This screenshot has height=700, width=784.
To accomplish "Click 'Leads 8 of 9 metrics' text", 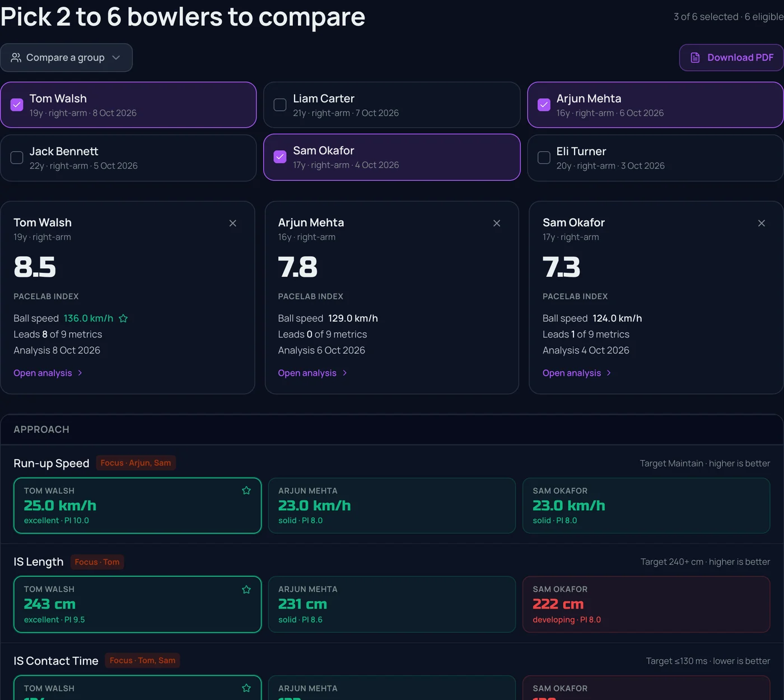I will (58, 334).
